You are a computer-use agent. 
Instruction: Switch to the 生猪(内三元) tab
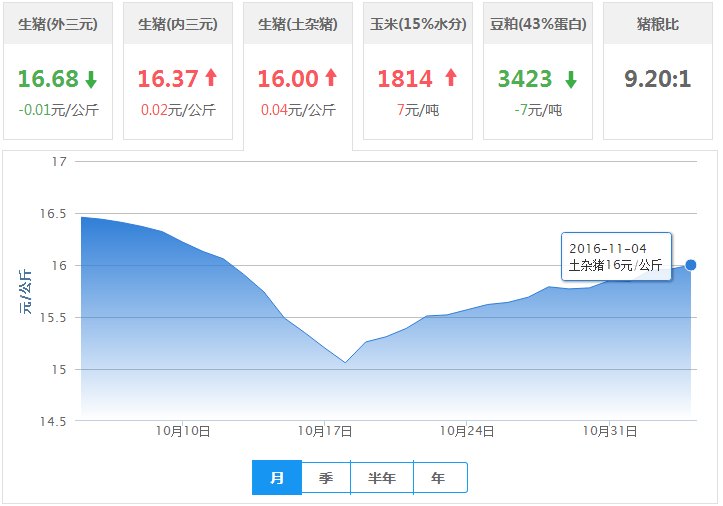coord(178,24)
